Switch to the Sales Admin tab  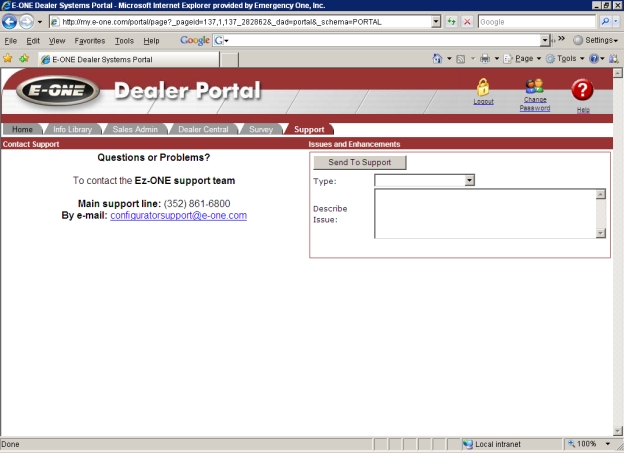(135, 129)
